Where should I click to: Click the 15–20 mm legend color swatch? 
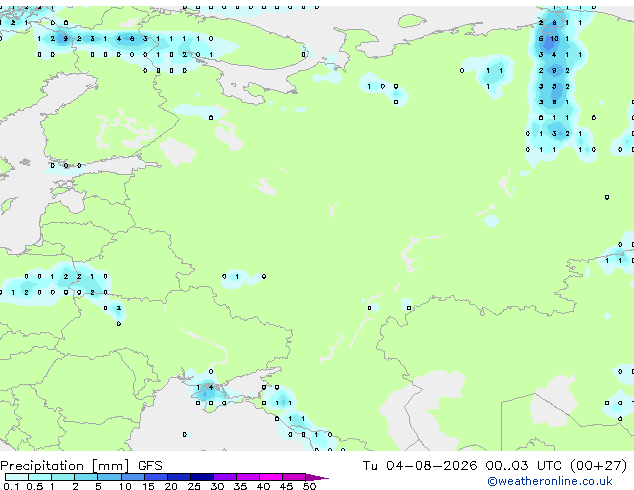click(155, 477)
